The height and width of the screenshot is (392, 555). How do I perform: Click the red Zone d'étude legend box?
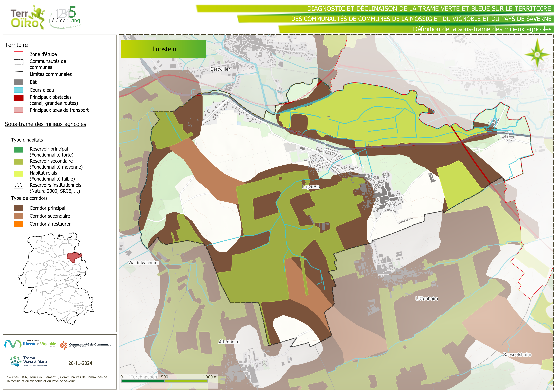19,54
